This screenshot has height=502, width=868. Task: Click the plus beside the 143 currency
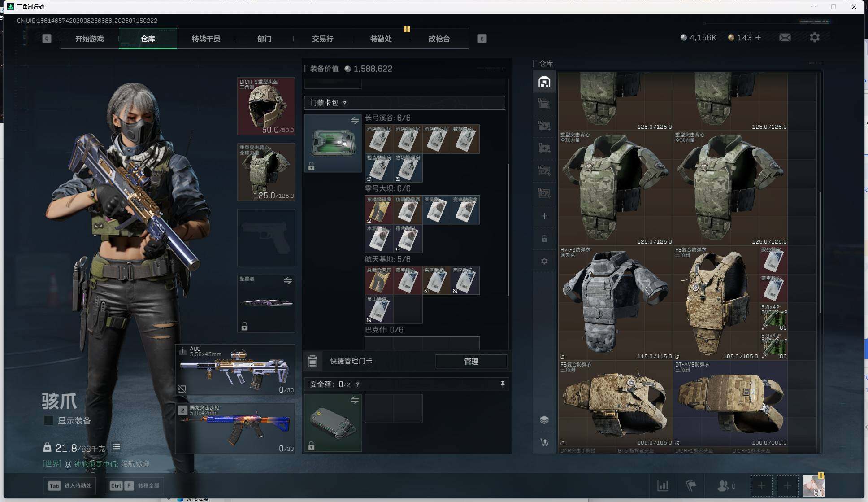click(758, 38)
